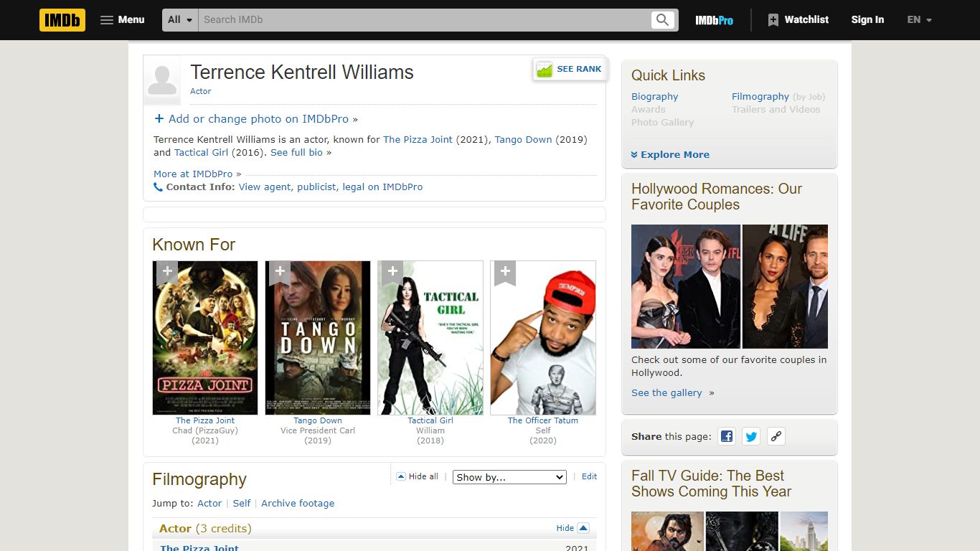Jump to Archive footage section
This screenshot has height=551, width=980.
pyautogui.click(x=298, y=504)
